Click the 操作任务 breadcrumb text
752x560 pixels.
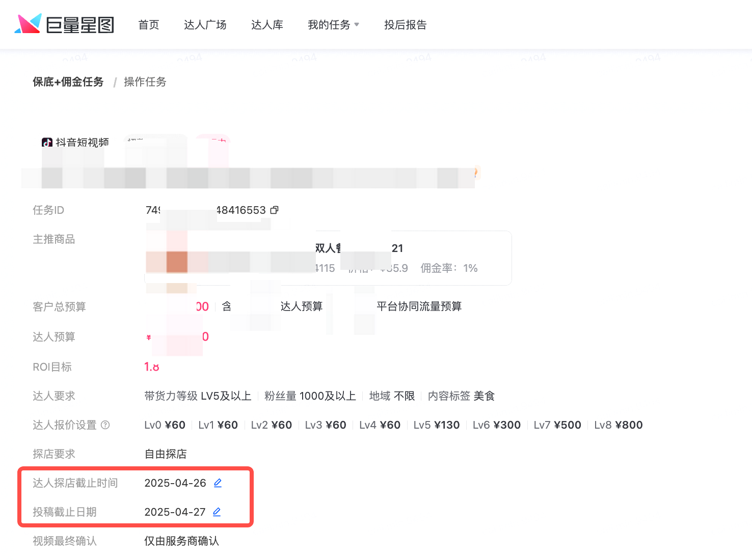(145, 82)
